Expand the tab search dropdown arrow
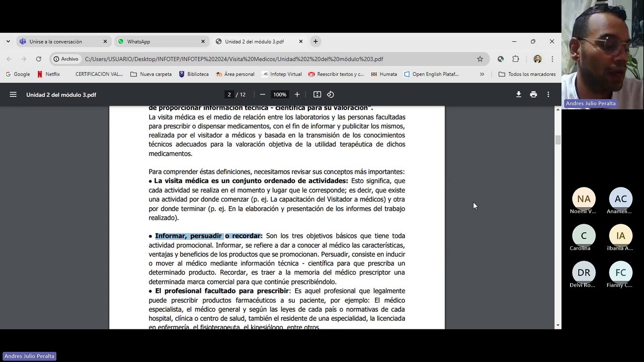Viewport: 644px width, 362px height. pos(8,41)
